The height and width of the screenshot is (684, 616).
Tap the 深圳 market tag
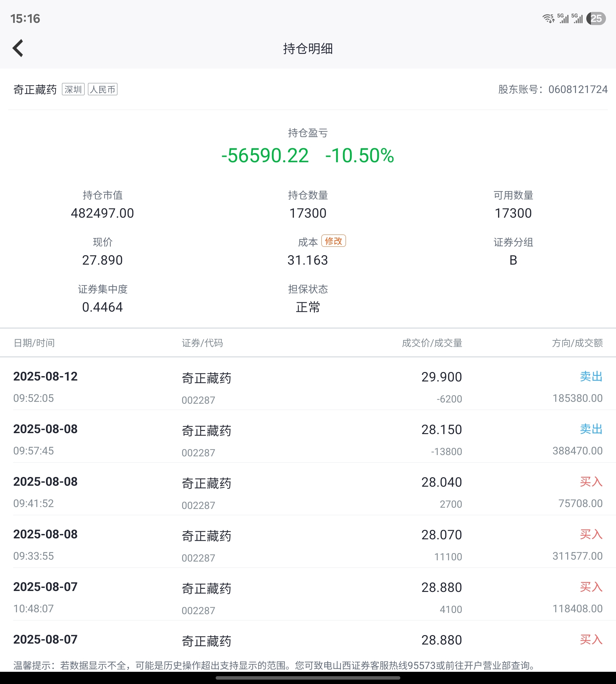click(x=73, y=89)
